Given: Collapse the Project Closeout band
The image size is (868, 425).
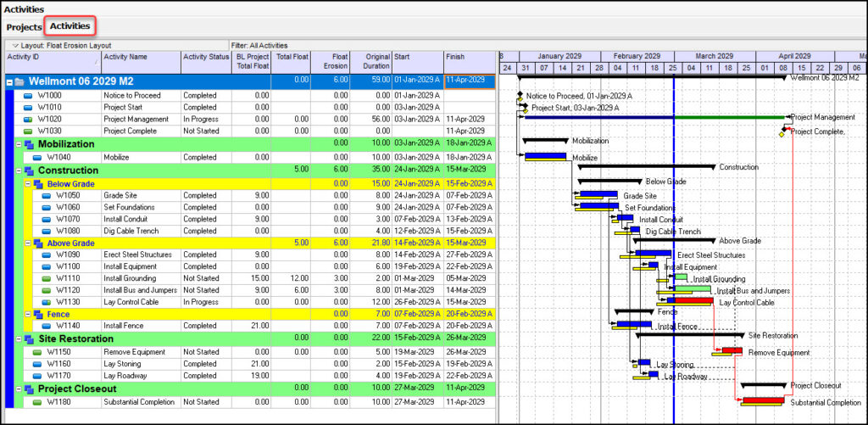Looking at the screenshot, I should click(18, 389).
